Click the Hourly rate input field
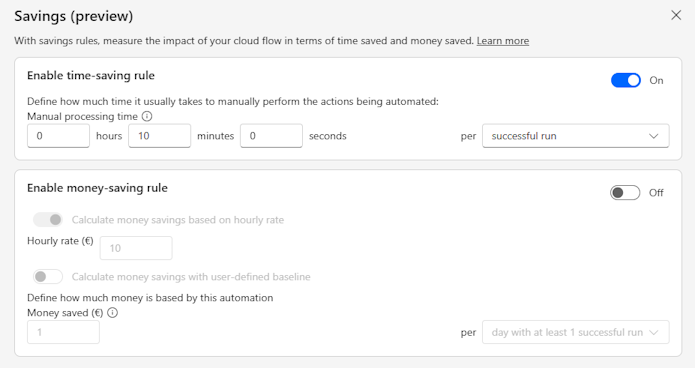 coord(136,248)
